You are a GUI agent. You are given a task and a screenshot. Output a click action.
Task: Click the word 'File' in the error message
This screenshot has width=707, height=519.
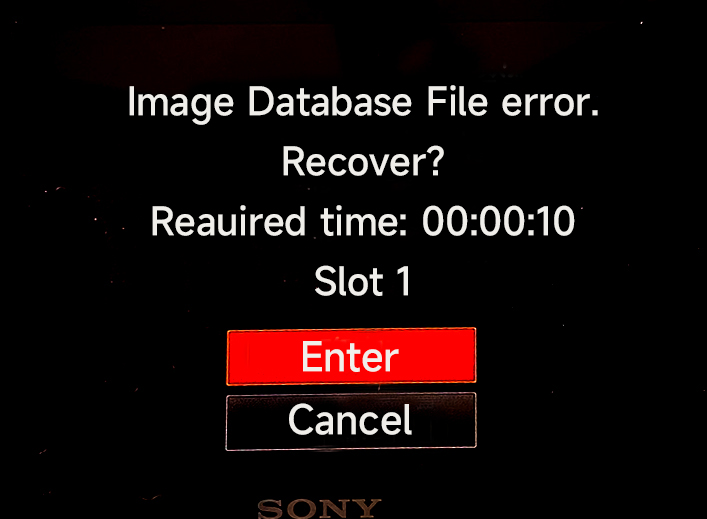pos(457,101)
